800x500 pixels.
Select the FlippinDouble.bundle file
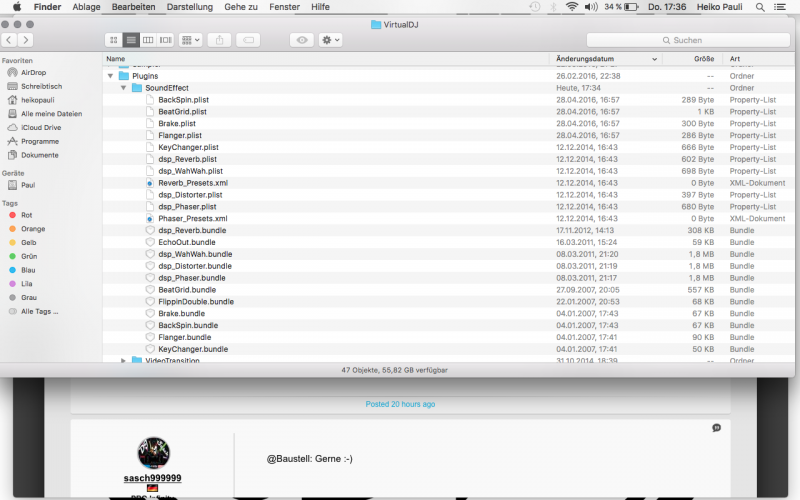(x=196, y=302)
